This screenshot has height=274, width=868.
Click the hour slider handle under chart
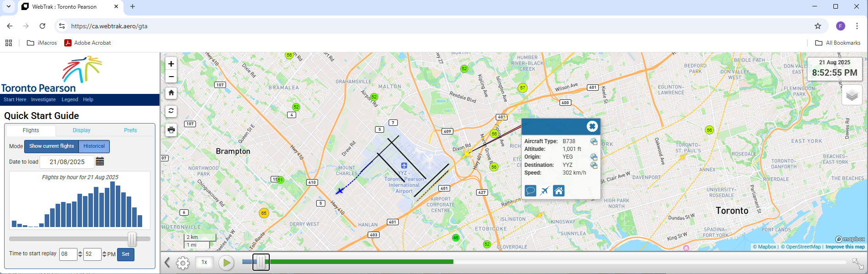[x=132, y=239]
